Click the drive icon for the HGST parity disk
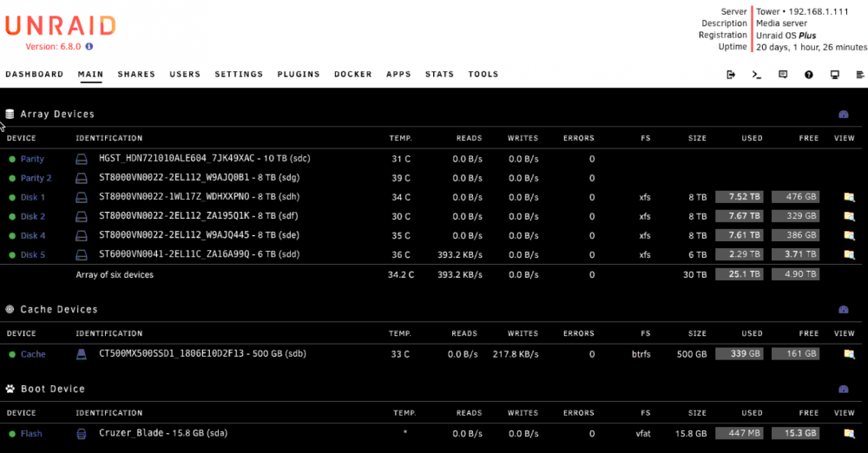Screen dimensions: 868x453 [82, 159]
